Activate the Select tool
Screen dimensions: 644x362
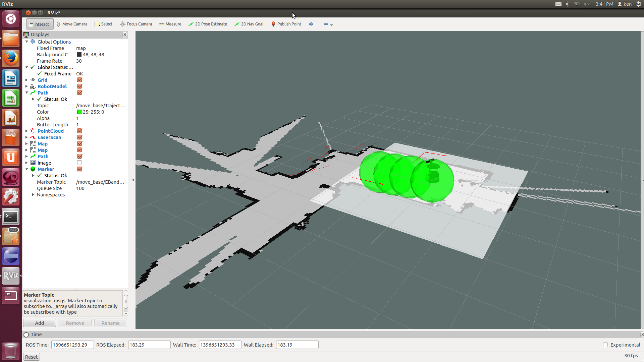[x=104, y=24]
